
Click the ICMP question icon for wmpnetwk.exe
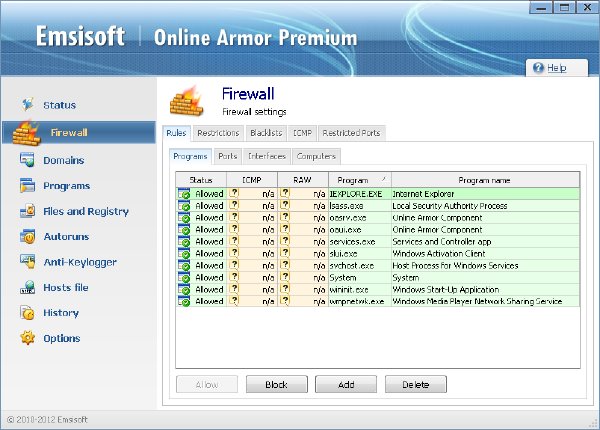coord(234,300)
